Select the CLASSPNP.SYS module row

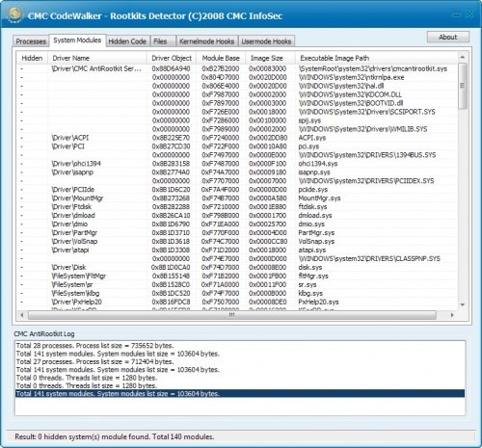(237, 259)
